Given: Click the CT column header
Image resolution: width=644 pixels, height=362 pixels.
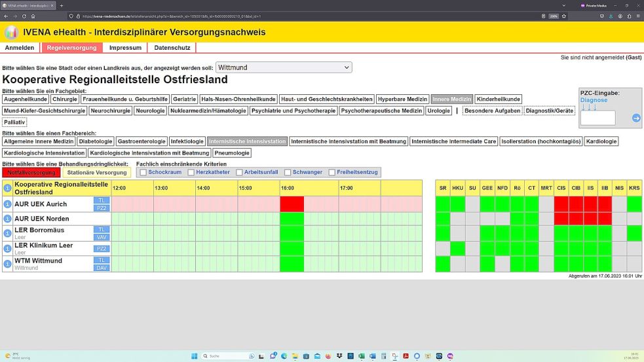Looking at the screenshot, I should (531, 188).
